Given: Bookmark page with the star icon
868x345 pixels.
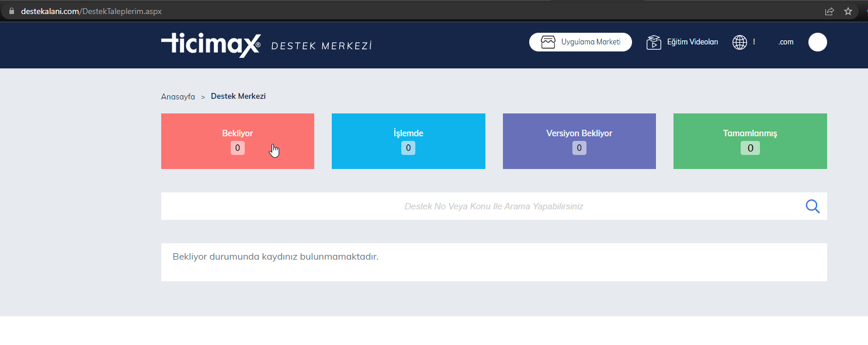Looking at the screenshot, I should (848, 11).
